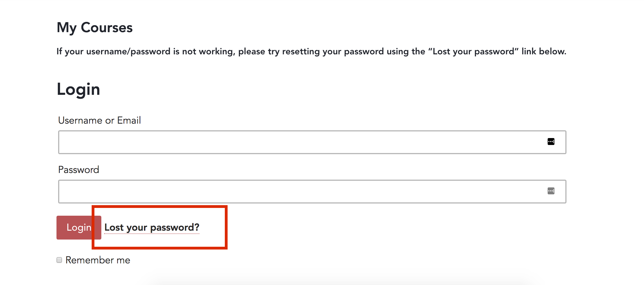Click the large Login heading
The height and width of the screenshot is (285, 644).
point(78,90)
